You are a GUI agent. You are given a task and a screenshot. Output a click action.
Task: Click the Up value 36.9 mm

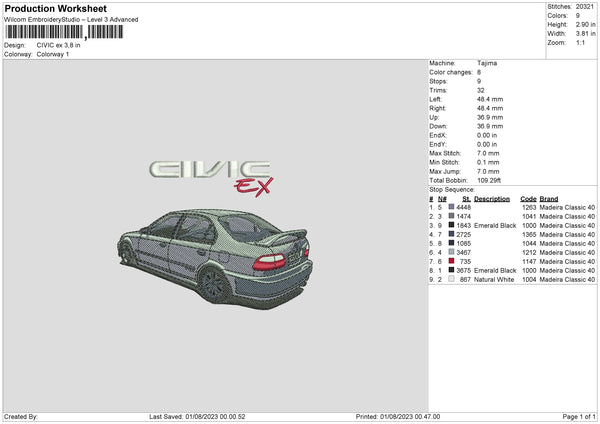click(x=490, y=117)
